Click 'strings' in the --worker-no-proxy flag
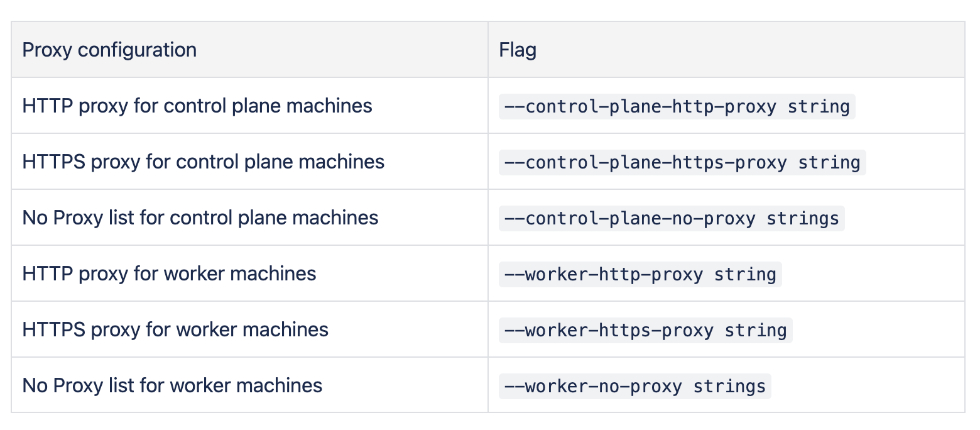 pos(729,386)
